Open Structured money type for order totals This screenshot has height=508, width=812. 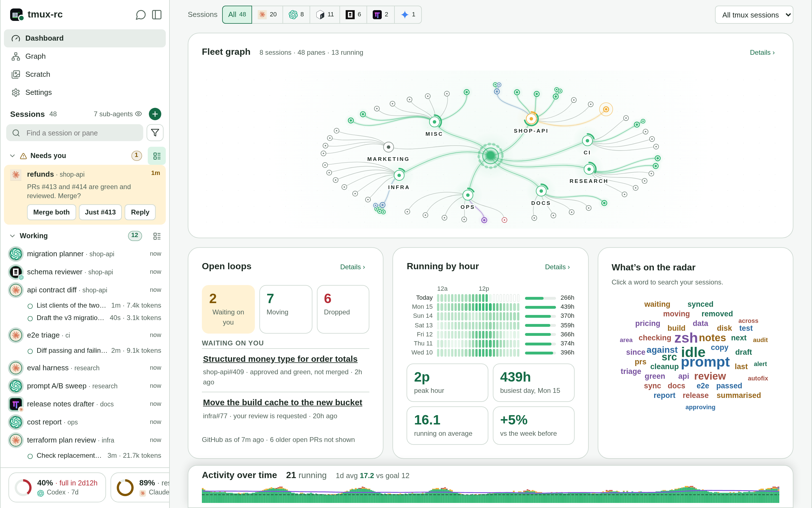click(280, 359)
